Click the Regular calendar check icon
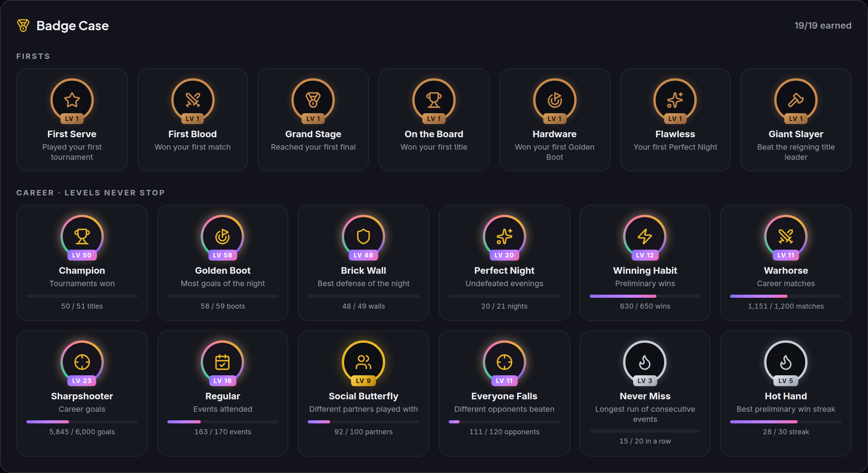This screenshot has width=868, height=473. tap(222, 362)
